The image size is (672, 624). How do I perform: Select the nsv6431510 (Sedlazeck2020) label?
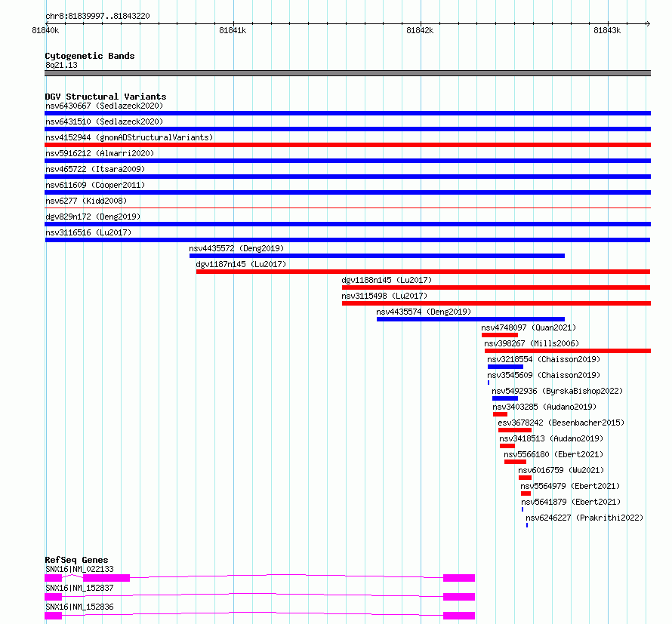coord(104,121)
